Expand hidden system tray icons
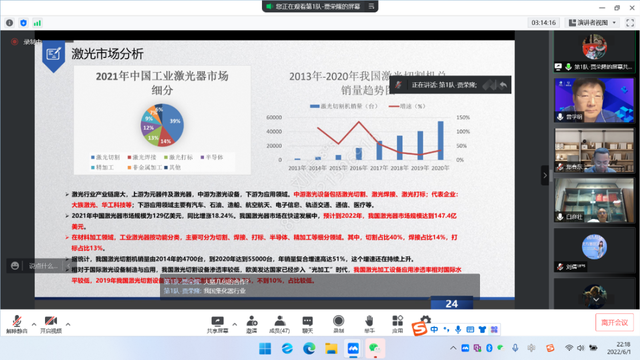640x360 pixels. click(x=453, y=348)
